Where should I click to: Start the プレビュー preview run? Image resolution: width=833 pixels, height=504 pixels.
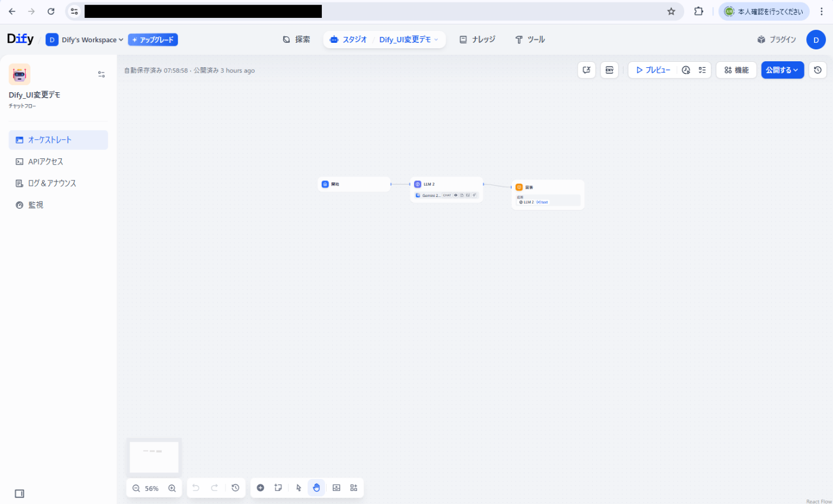pos(653,70)
